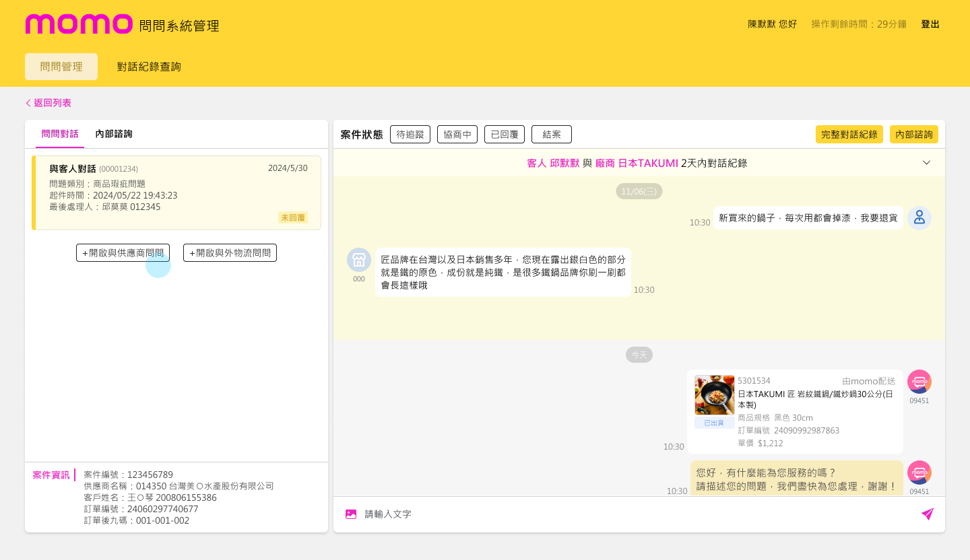This screenshot has height=560, width=970.
Task: Click 案件編號：123456789 in case info
Action: [129, 475]
